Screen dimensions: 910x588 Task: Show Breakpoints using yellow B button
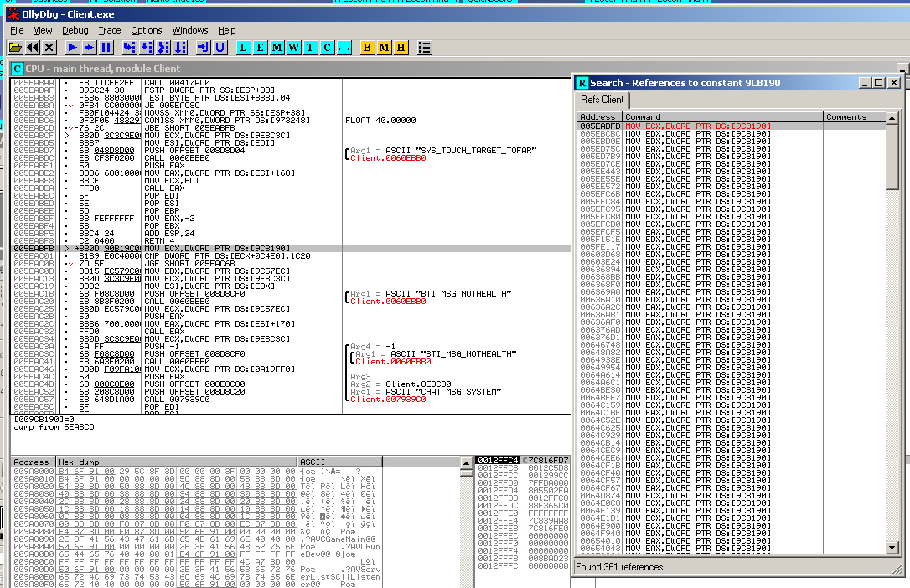[367, 48]
